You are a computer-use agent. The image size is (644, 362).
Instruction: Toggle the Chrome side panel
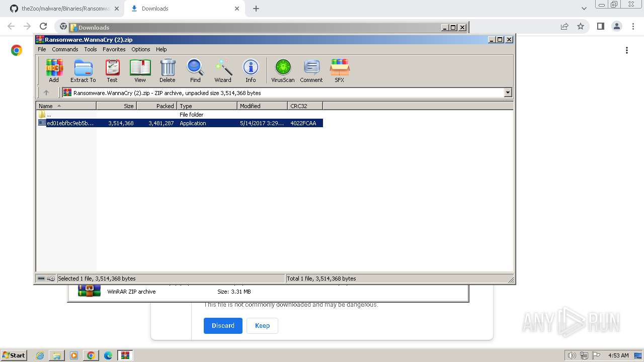pos(600,26)
